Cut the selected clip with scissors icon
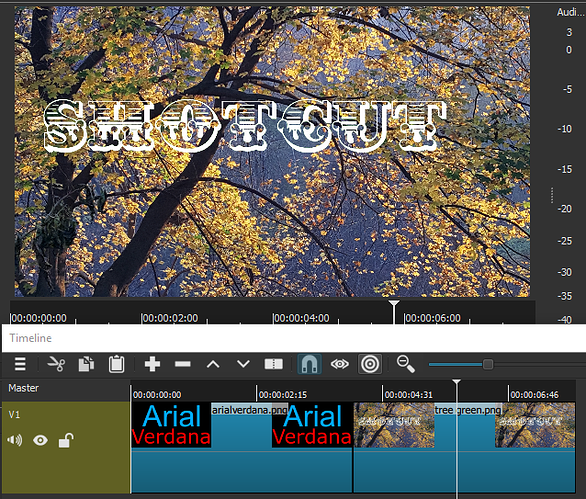 click(56, 364)
